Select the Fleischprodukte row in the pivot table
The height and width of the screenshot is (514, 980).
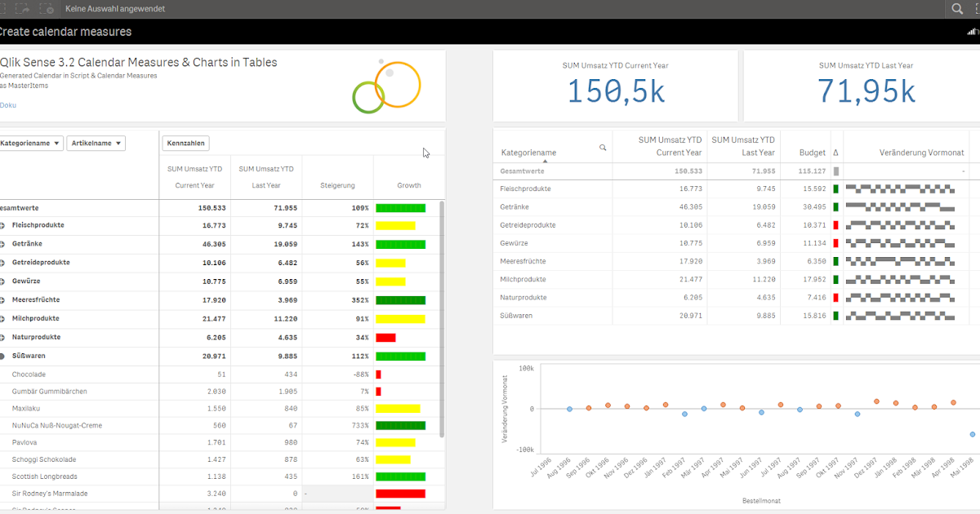(x=38, y=225)
